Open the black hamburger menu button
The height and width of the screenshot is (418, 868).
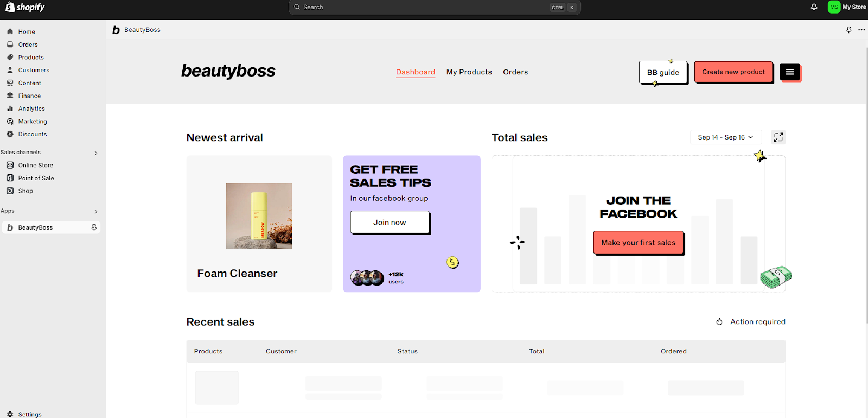[790, 72]
